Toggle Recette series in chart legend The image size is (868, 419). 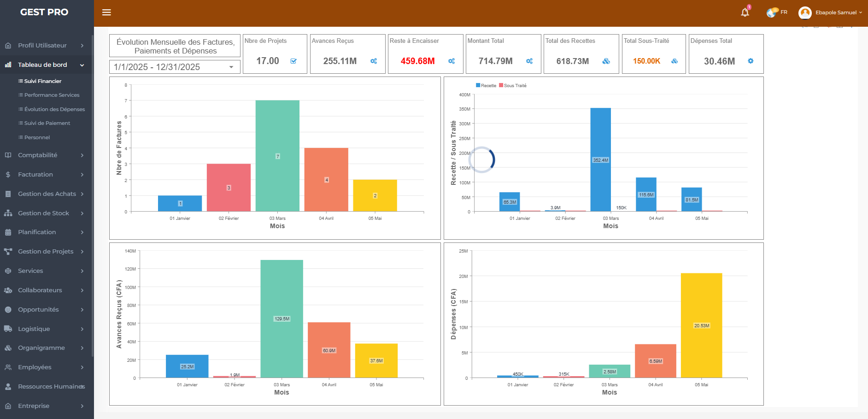(x=486, y=85)
